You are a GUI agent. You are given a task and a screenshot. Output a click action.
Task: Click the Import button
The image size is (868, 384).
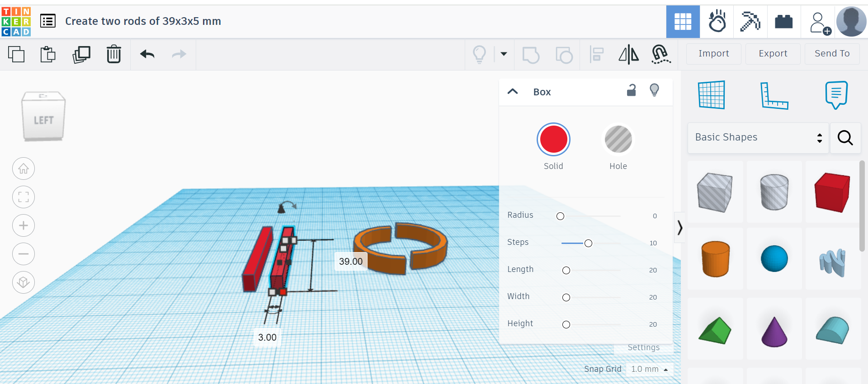[714, 54]
